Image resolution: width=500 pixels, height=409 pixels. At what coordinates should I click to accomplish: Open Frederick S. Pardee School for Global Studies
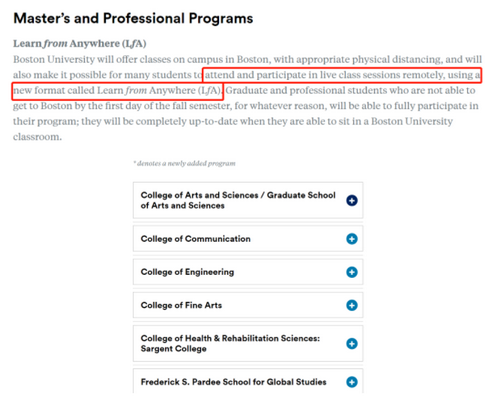tap(248, 381)
